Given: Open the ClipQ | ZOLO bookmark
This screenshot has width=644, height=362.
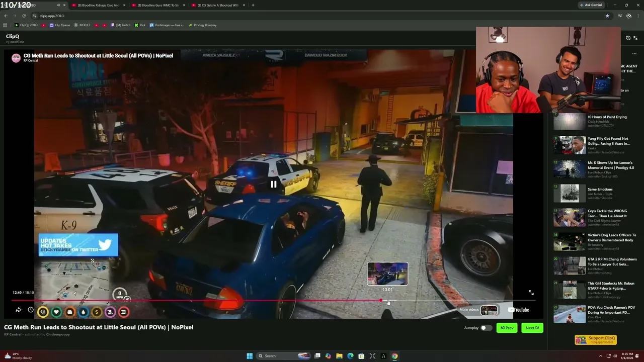Looking at the screenshot, I should [26, 25].
